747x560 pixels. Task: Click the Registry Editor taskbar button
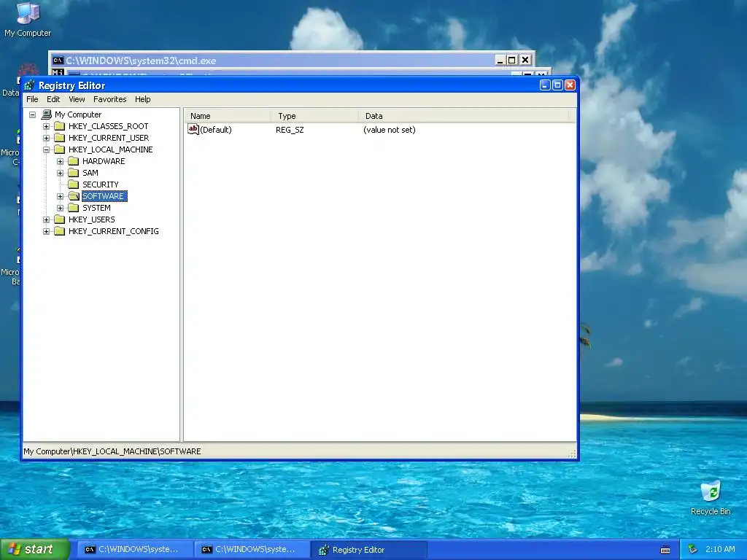pyautogui.click(x=369, y=550)
